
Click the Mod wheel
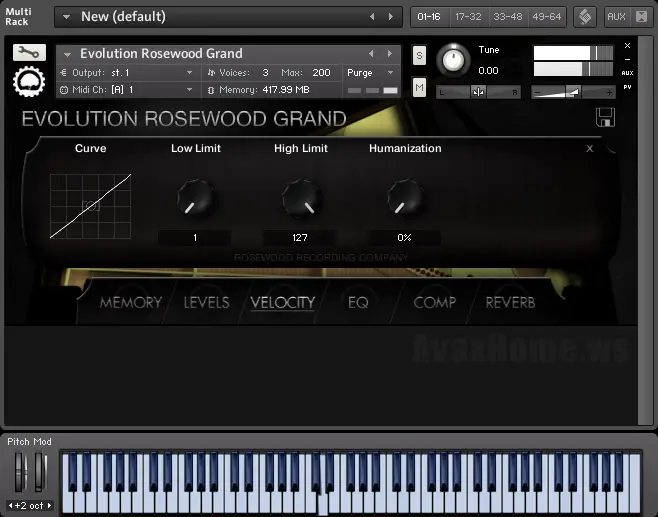pos(40,471)
